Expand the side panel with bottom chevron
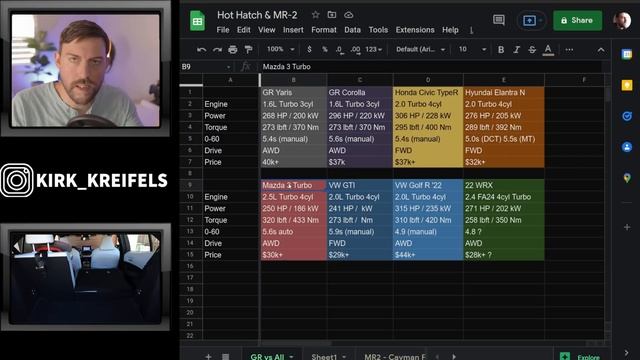Viewport: 640px width, 360px height. [627, 353]
